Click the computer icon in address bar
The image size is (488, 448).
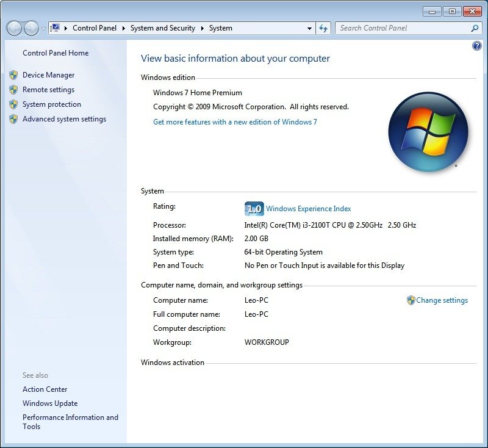[x=55, y=27]
